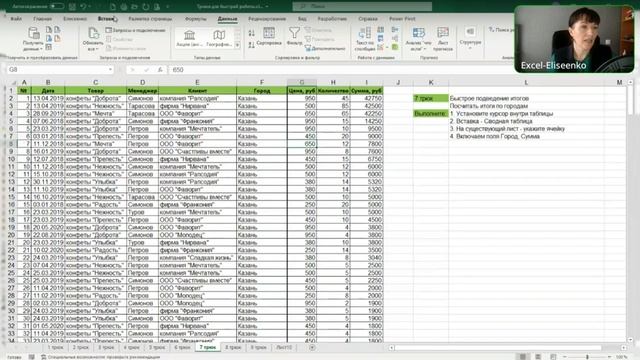Viewport: 640px width, 360px height.
Task: Click the Open folder icon in quick access toolbar
Action: [134, 7]
